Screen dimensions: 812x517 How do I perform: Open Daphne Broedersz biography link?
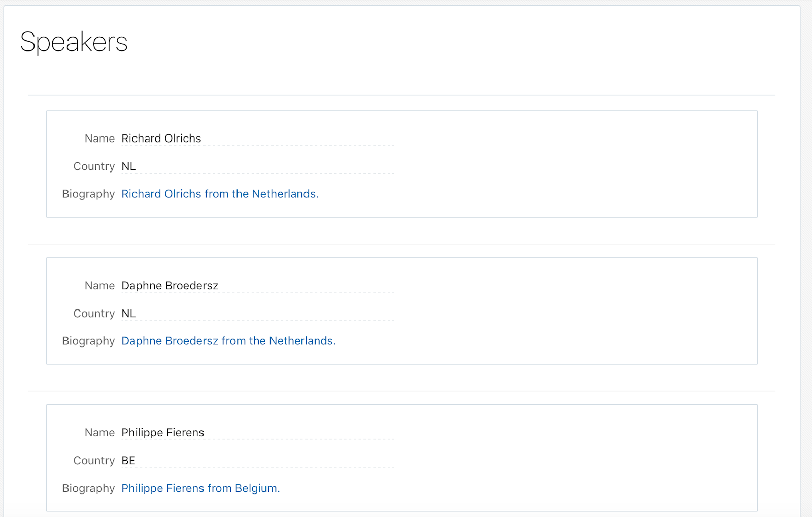pos(228,341)
